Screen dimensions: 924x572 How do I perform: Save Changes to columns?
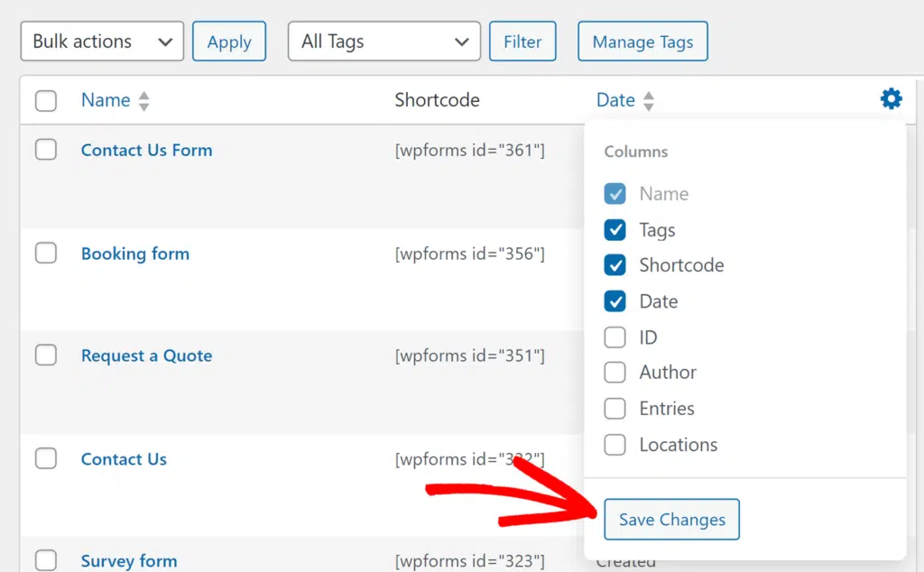(671, 520)
